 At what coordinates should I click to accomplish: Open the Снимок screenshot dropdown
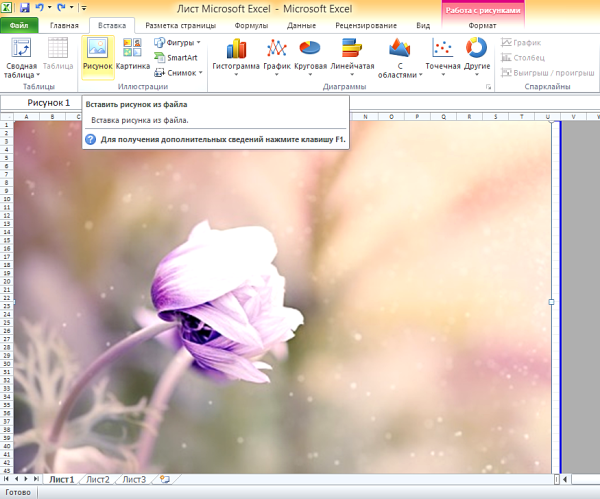[x=177, y=72]
